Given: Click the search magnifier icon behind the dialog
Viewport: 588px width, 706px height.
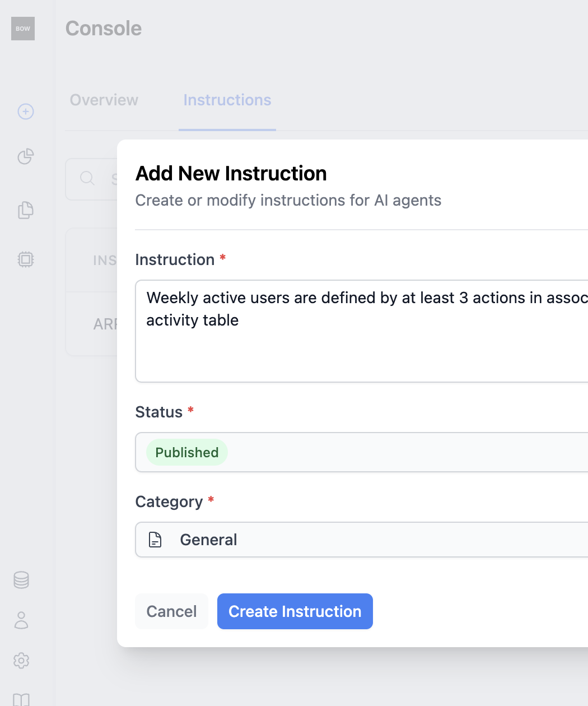Looking at the screenshot, I should 87,178.
